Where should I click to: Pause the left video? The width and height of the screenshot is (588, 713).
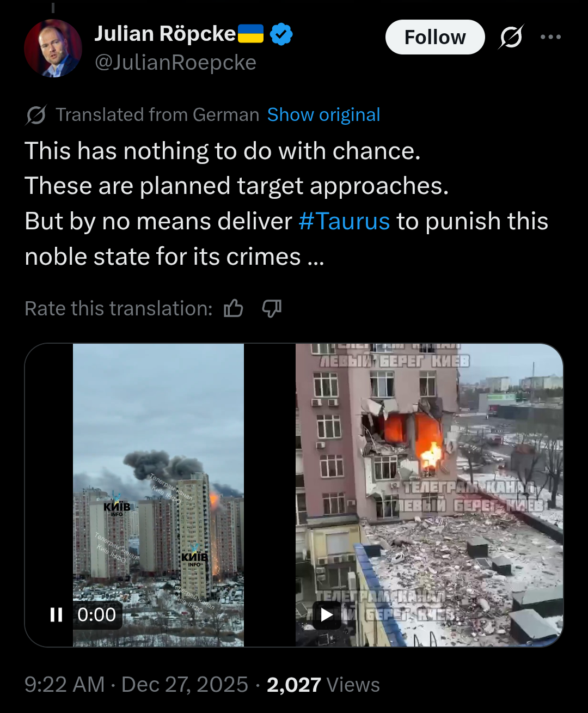click(56, 615)
